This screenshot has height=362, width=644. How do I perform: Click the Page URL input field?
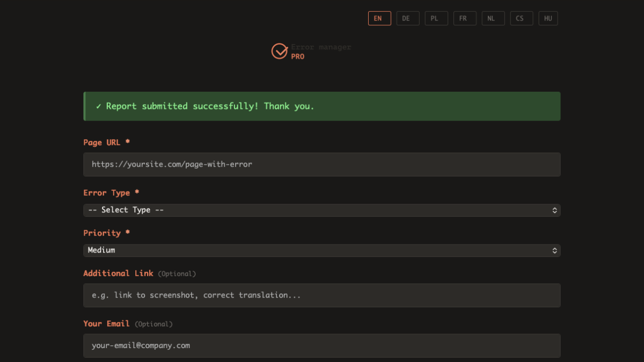coord(322,164)
